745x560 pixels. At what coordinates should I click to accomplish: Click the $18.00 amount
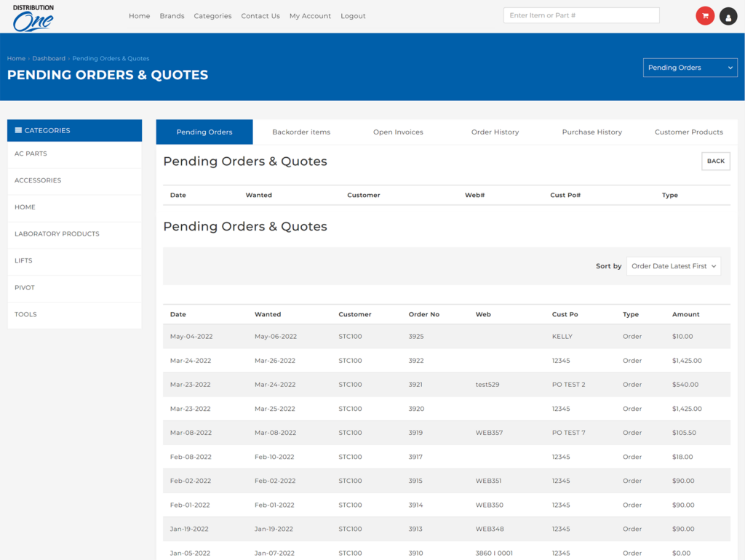tap(682, 457)
